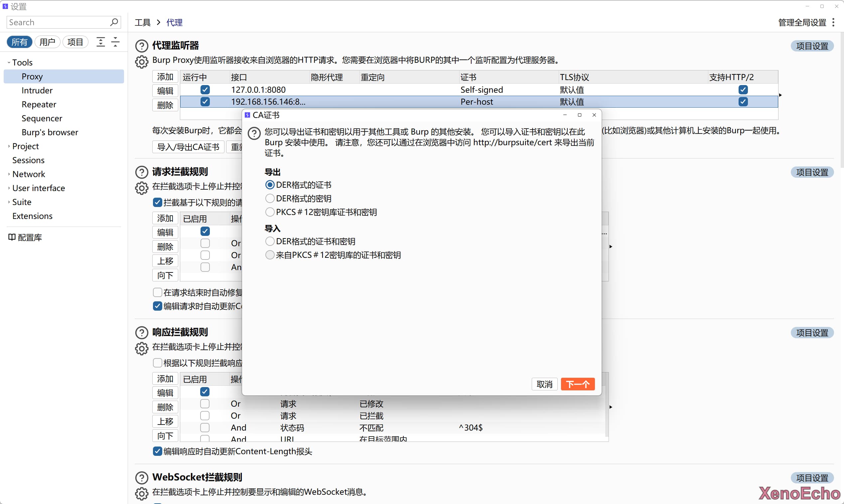Image resolution: width=844 pixels, height=504 pixels.
Task: Click the help icon beside 代理监听器
Action: (x=141, y=46)
